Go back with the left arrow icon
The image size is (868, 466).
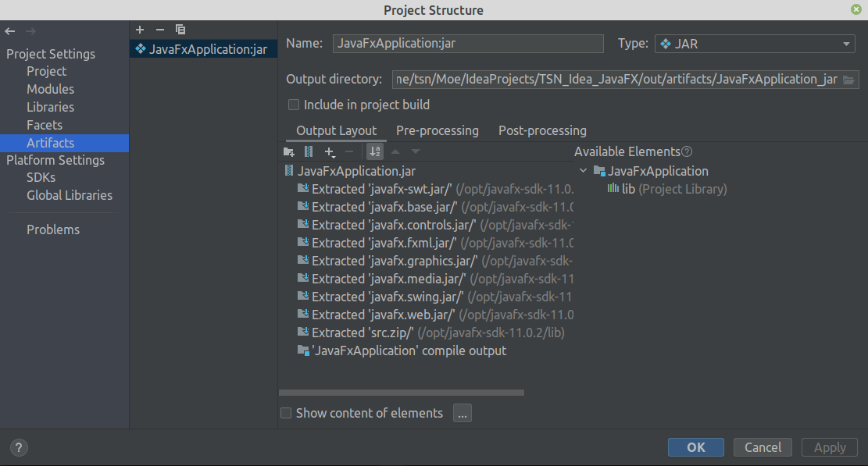tap(10, 31)
